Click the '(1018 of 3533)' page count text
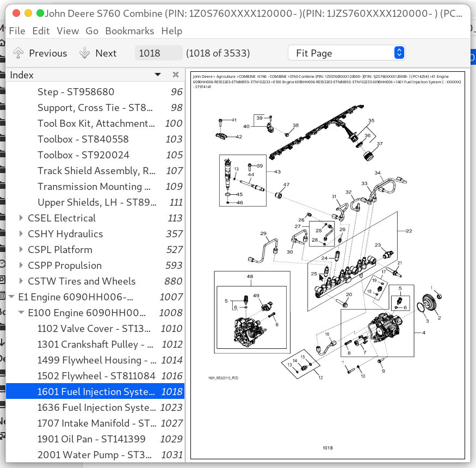 tap(218, 53)
